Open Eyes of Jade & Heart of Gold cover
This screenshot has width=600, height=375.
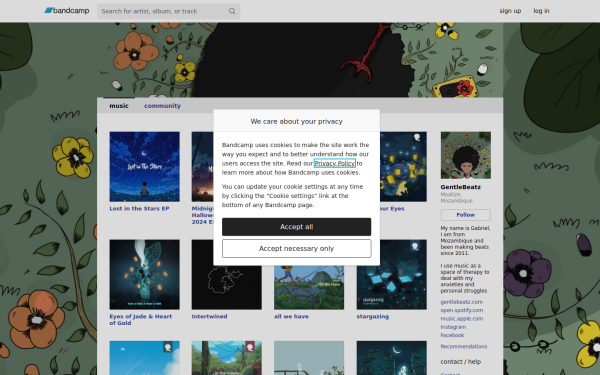click(144, 274)
